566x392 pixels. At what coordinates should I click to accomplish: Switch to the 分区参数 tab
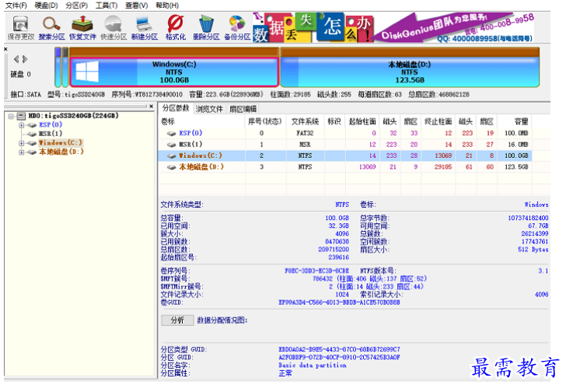pos(176,108)
